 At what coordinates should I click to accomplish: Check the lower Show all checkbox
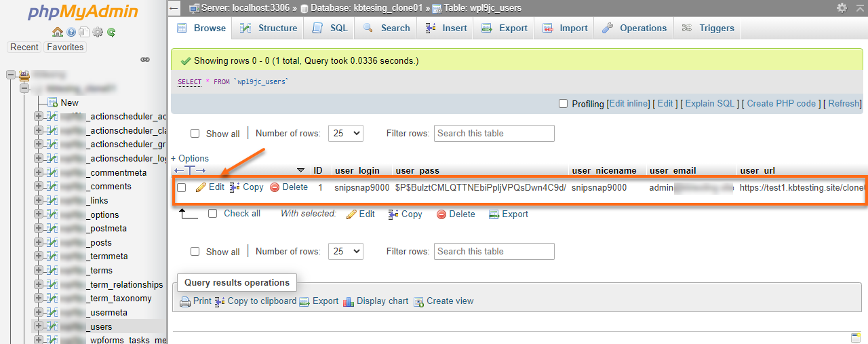195,252
